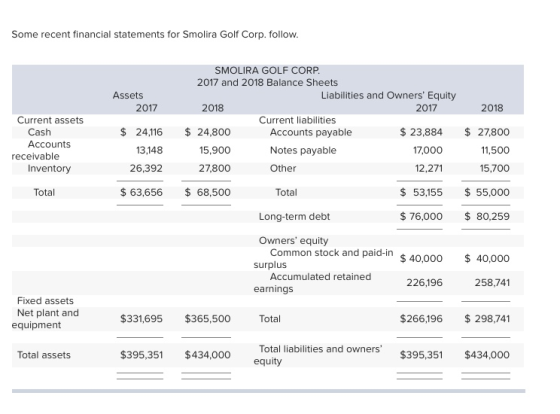
Task: Select 2017 common stock value $40,000
Action: [421, 259]
